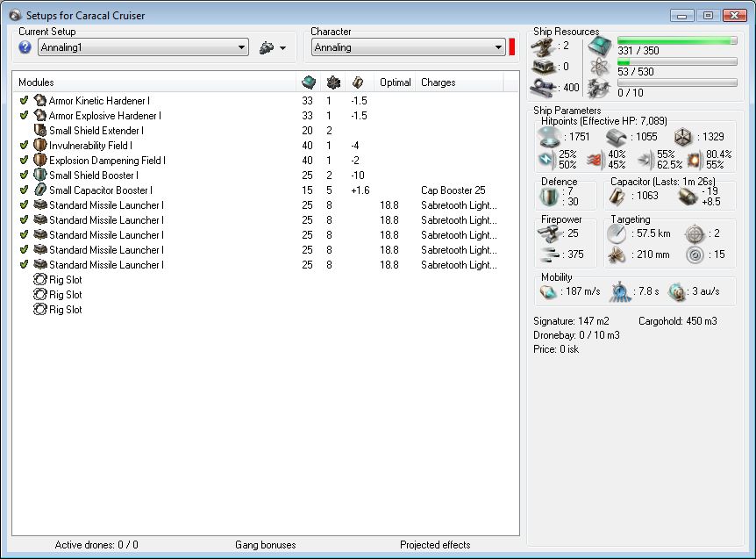
Task: Click the drone bandwidth bar 0 / 10
Action: click(677, 83)
